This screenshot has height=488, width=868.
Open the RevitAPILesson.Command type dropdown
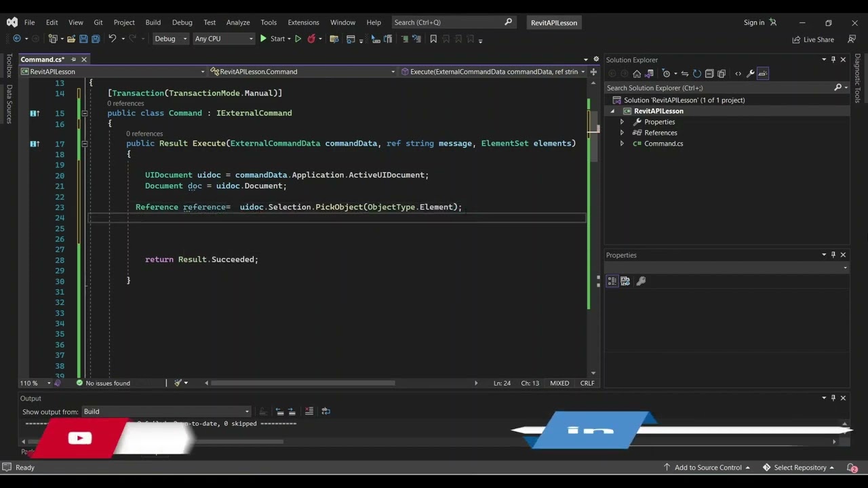[x=302, y=71]
